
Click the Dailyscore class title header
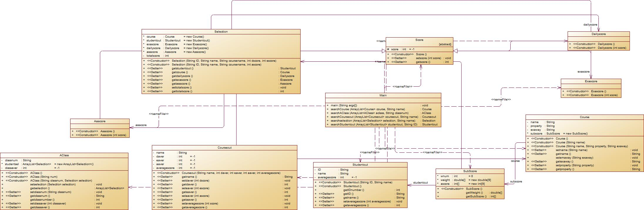tap(598, 34)
